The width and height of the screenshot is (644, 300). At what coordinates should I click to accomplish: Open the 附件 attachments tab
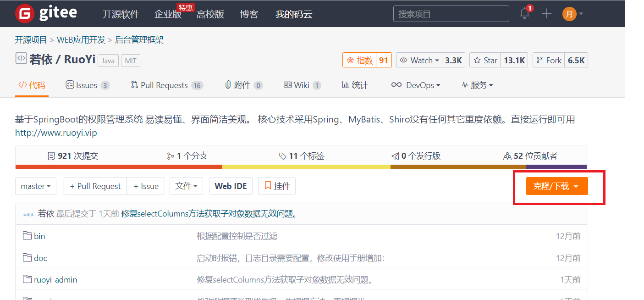(243, 85)
